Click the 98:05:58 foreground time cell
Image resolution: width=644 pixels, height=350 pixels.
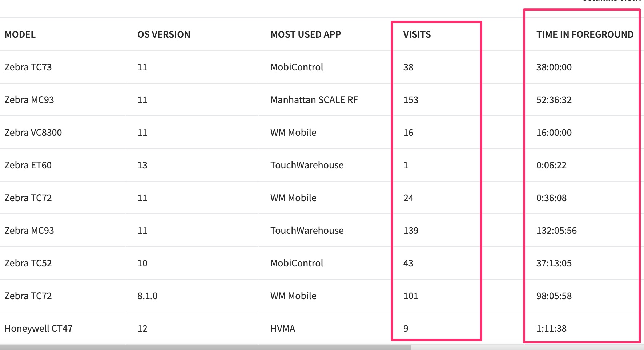tap(554, 296)
